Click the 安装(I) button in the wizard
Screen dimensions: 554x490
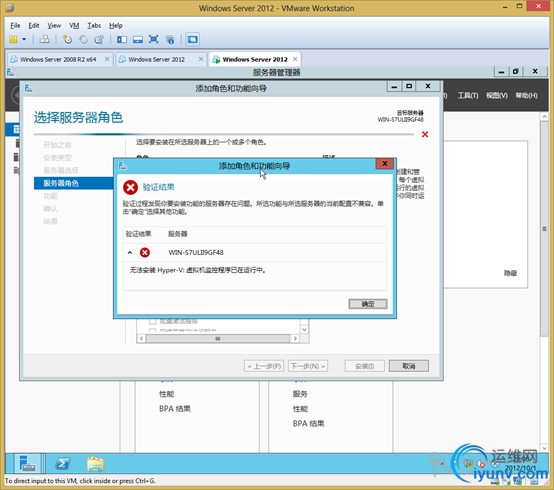pyautogui.click(x=365, y=366)
